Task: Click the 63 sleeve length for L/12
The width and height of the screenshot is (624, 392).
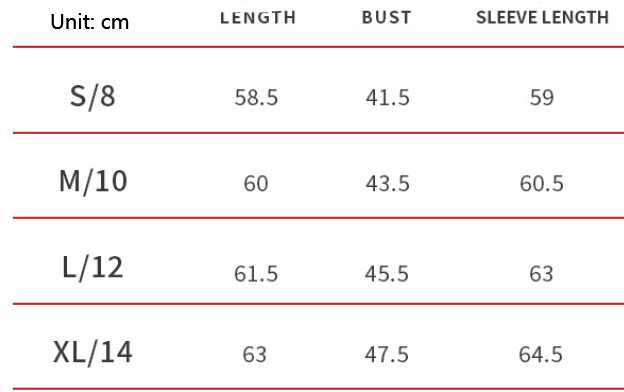Action: 541,274
